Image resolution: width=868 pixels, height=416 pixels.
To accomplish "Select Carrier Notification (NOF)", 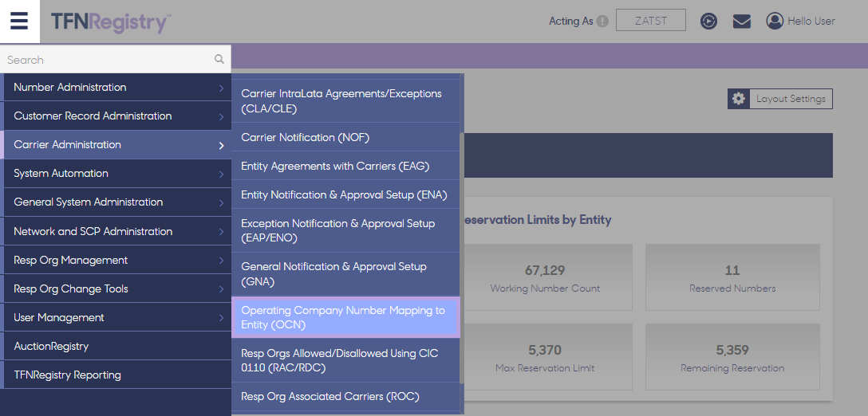I will click(x=306, y=138).
